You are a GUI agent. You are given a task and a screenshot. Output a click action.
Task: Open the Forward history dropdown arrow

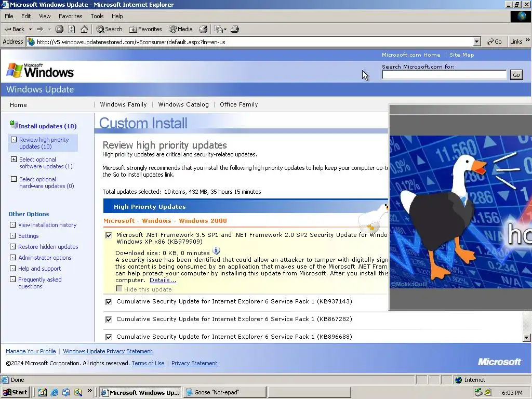pyautogui.click(x=49, y=29)
